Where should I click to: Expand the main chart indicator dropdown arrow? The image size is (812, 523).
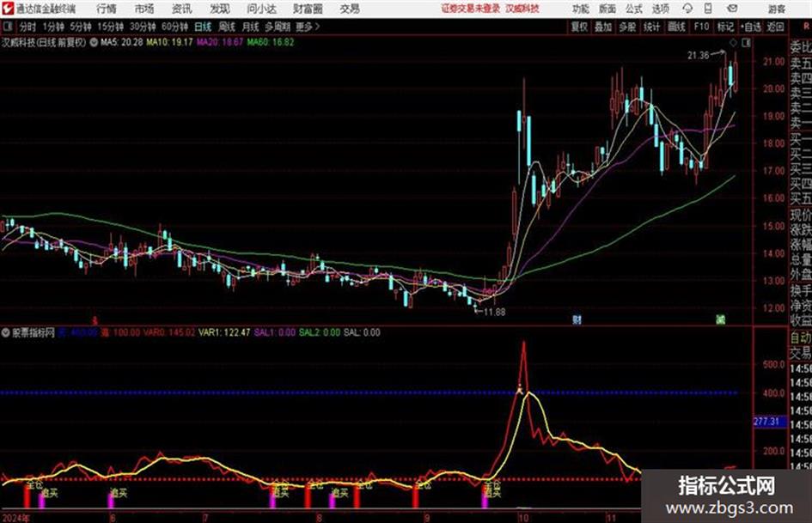tap(94, 43)
